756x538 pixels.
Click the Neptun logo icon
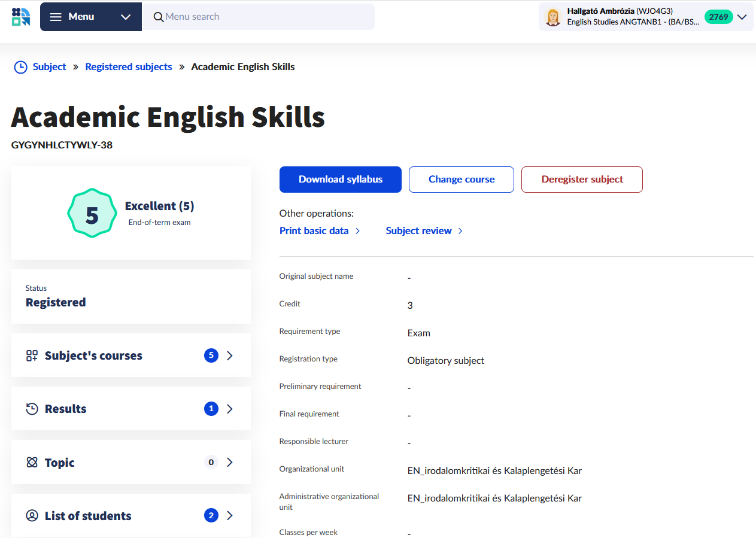pos(20,17)
